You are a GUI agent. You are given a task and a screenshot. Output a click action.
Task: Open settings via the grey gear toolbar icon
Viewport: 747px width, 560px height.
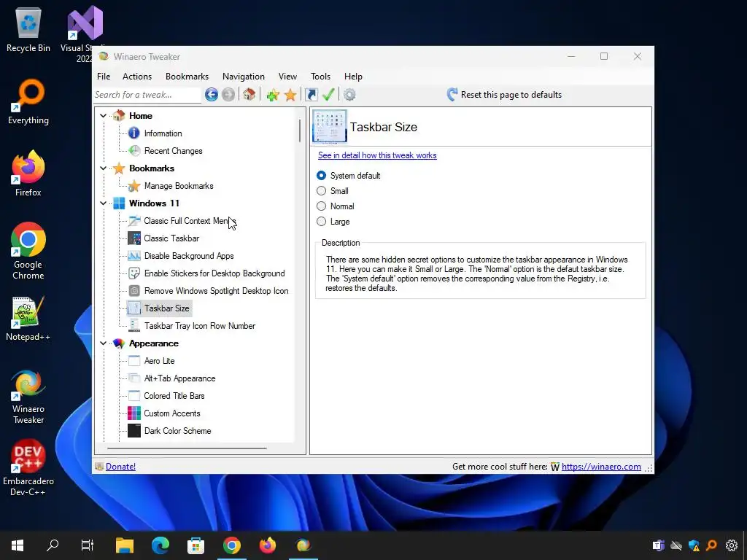point(349,95)
